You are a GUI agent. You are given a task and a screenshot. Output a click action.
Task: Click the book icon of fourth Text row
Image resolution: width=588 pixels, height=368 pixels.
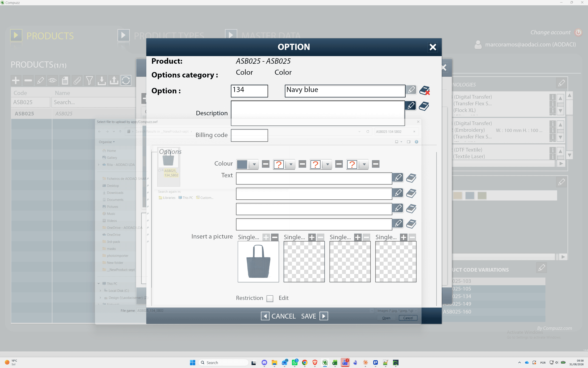411,224
